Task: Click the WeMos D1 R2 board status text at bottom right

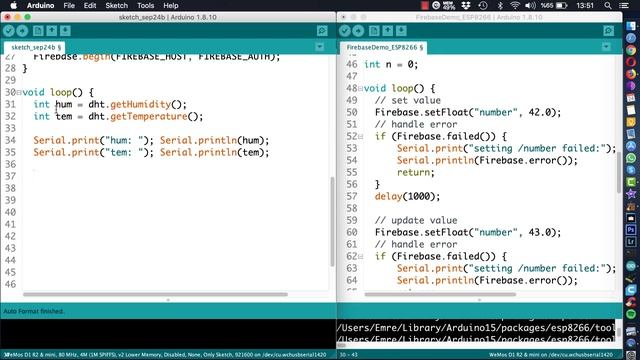Action: point(551,355)
